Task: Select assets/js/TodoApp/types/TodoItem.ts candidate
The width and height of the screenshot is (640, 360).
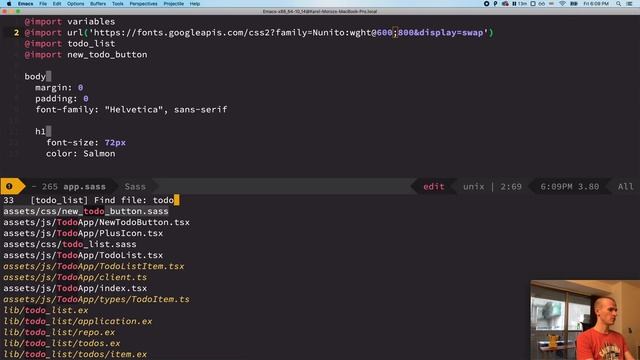Action: coord(96,299)
